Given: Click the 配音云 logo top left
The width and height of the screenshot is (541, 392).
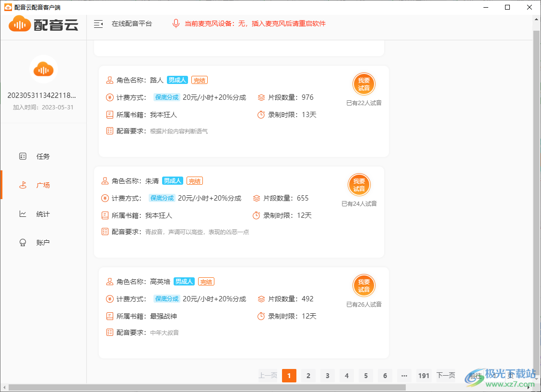Looking at the screenshot, I should (43, 24).
